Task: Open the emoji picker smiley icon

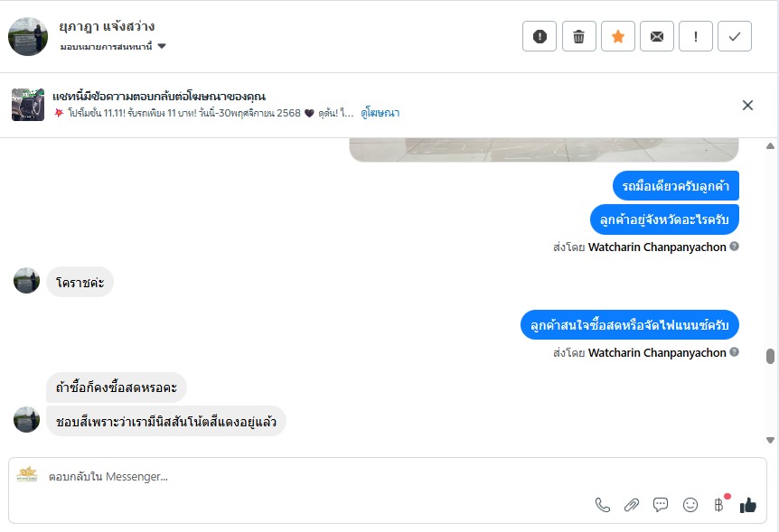Action: point(690,505)
